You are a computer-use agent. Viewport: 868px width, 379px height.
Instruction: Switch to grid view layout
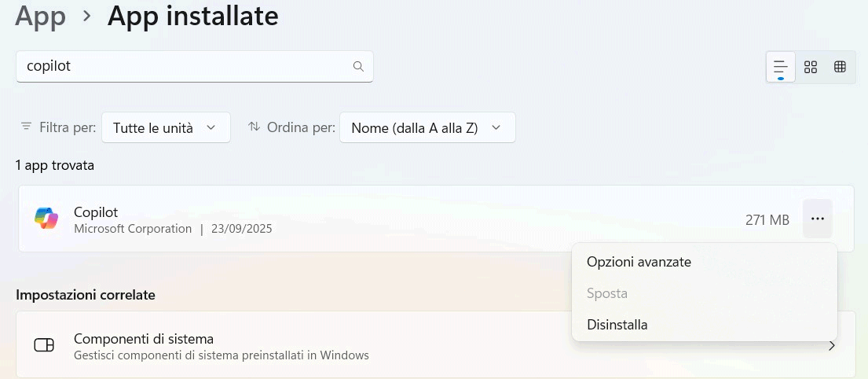811,67
